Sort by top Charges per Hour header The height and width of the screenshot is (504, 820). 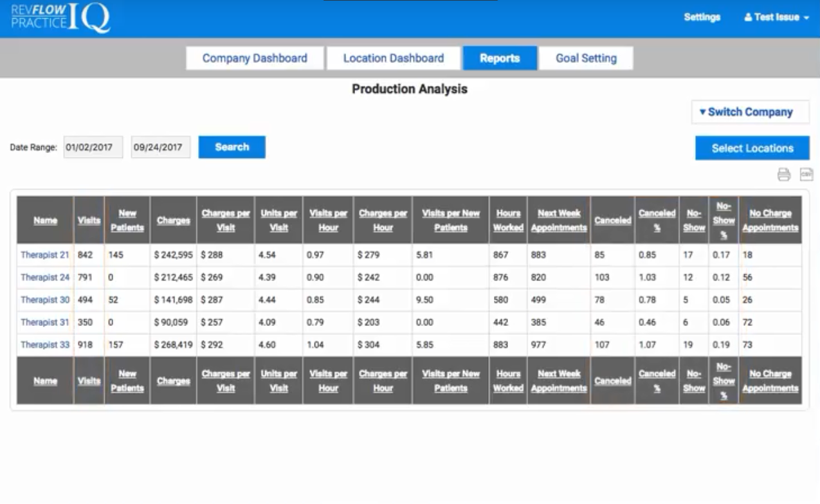coord(383,221)
